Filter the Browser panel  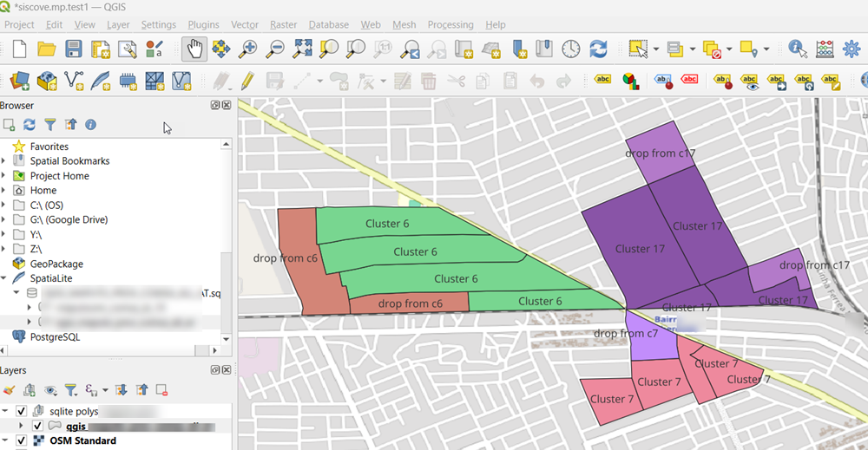tap(49, 125)
